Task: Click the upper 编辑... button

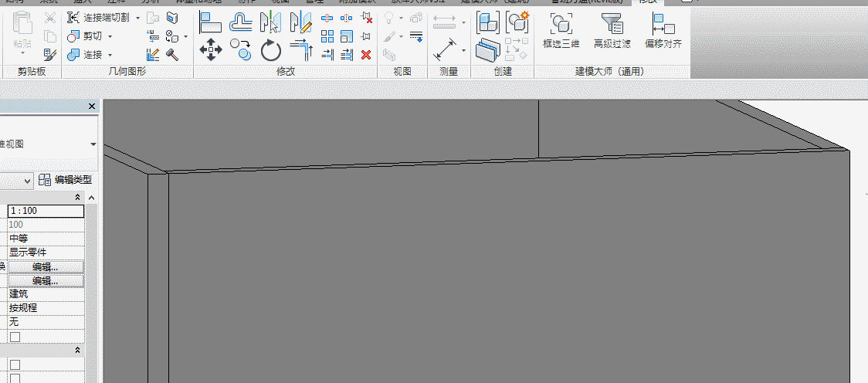Action: 46,266
